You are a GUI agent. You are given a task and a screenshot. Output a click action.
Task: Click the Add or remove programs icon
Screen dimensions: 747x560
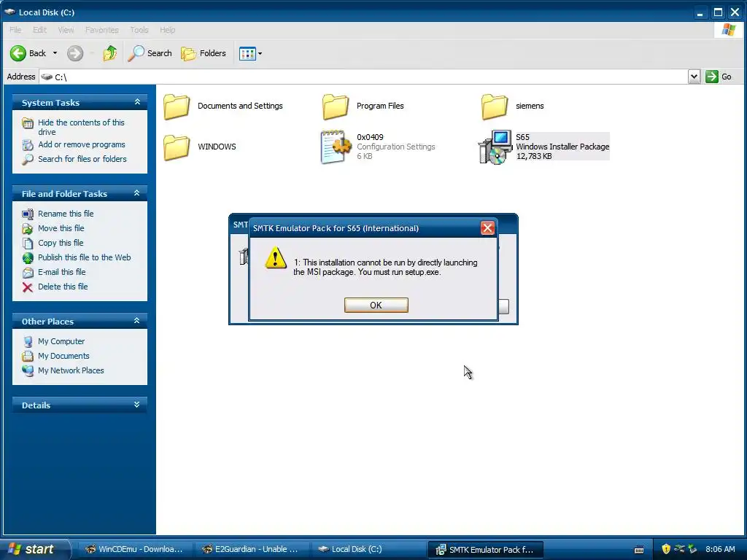pyautogui.click(x=28, y=145)
